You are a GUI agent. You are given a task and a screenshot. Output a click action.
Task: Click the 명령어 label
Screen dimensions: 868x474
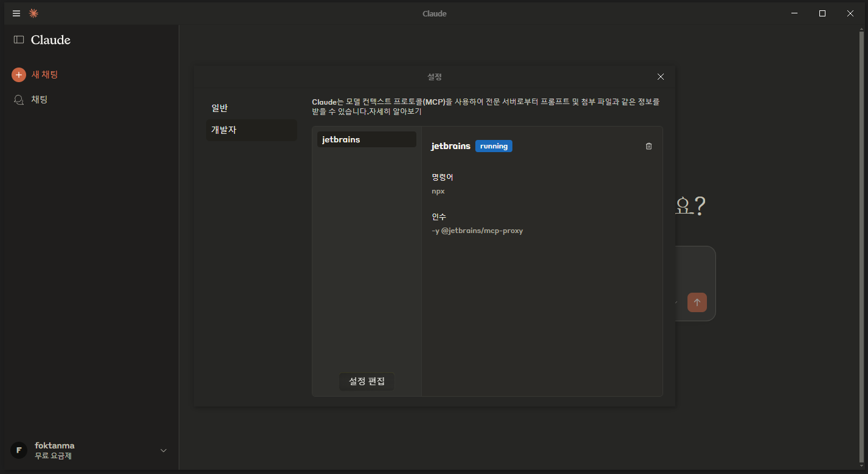(443, 177)
